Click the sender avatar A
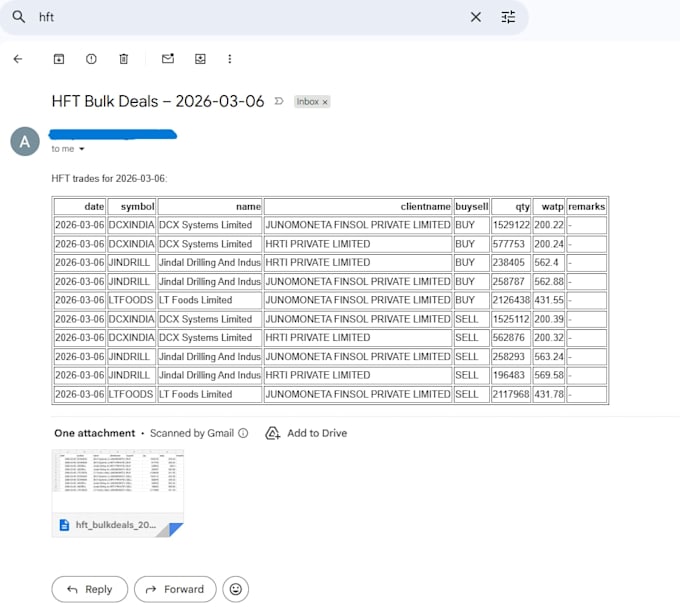This screenshot has height=612, width=680. (x=25, y=141)
